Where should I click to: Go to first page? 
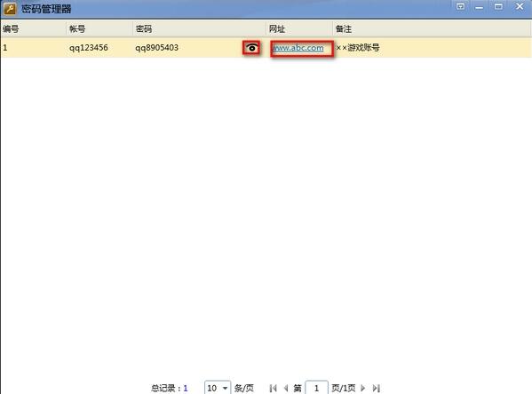click(274, 388)
